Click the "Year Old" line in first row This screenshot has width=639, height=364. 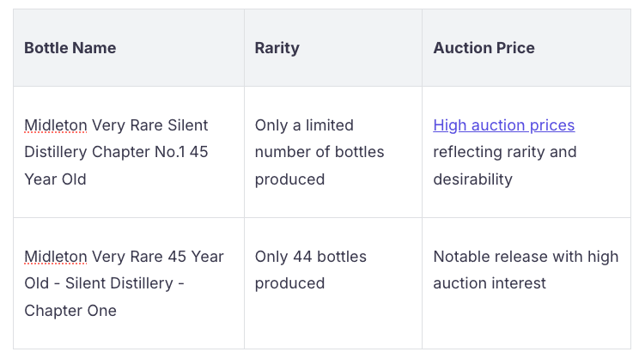pyautogui.click(x=55, y=179)
